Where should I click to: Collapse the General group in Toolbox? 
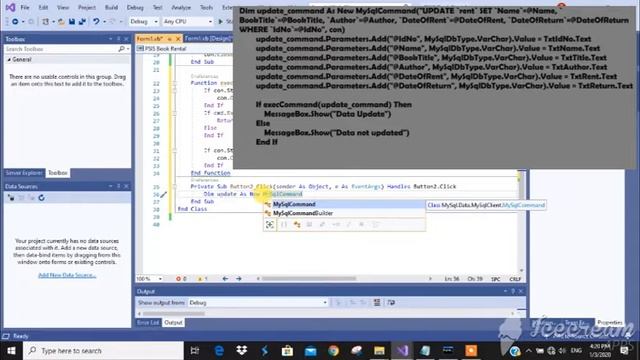(x=9, y=60)
